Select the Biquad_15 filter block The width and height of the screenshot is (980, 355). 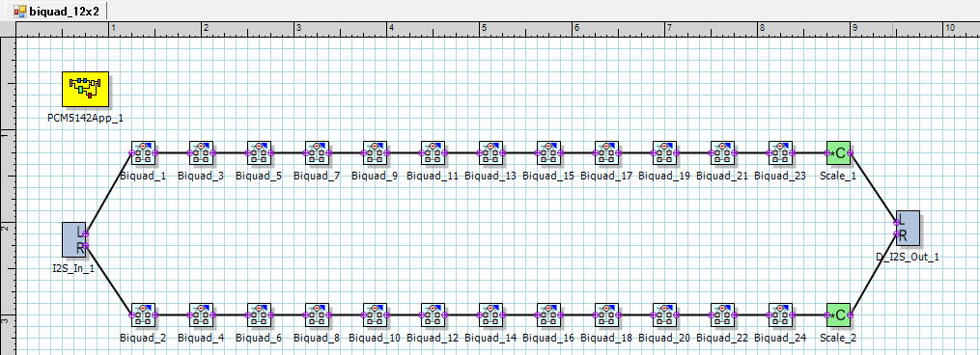548,152
